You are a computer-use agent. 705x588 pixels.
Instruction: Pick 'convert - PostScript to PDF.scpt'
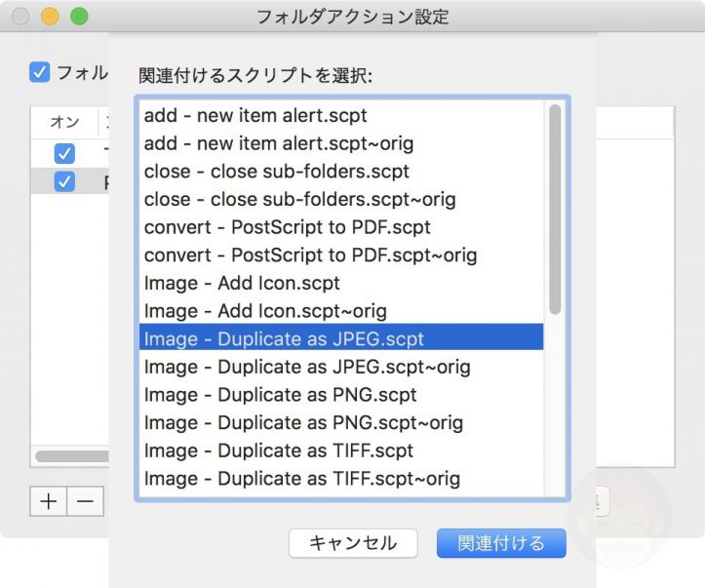click(x=341, y=227)
